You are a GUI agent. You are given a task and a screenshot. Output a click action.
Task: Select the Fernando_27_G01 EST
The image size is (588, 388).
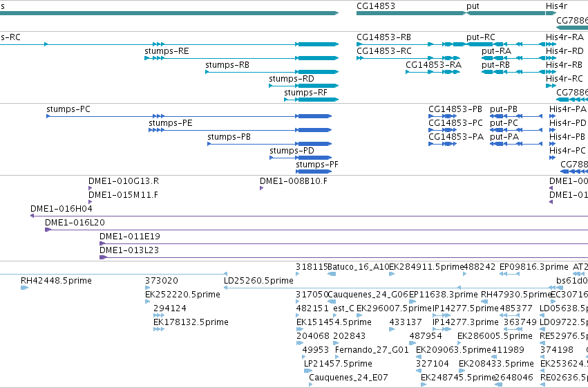click(x=337, y=357)
